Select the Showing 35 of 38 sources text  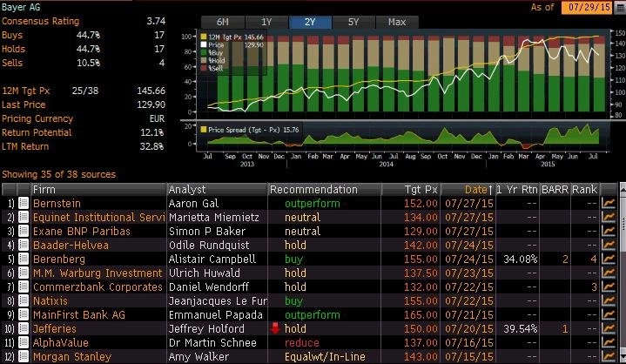[x=58, y=174]
